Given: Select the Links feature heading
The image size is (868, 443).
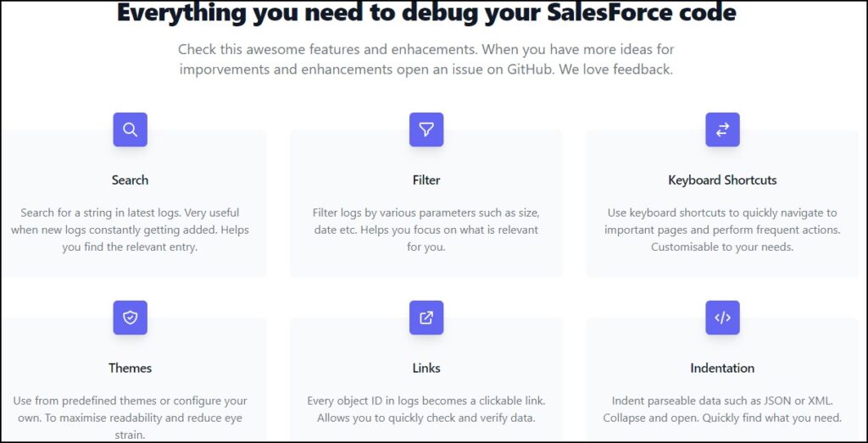Looking at the screenshot, I should pos(426,368).
